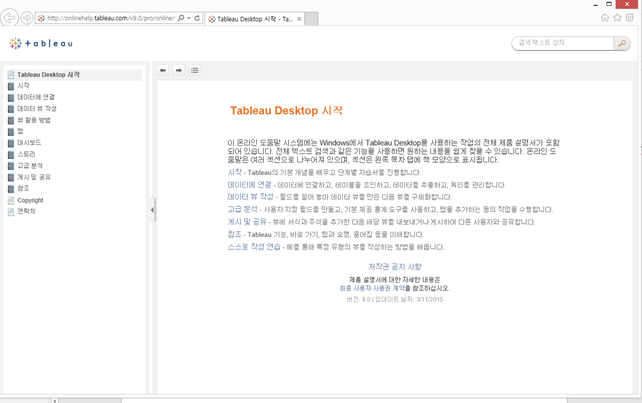Click the page icon beside Copyright
642x403 pixels.
click(11, 200)
